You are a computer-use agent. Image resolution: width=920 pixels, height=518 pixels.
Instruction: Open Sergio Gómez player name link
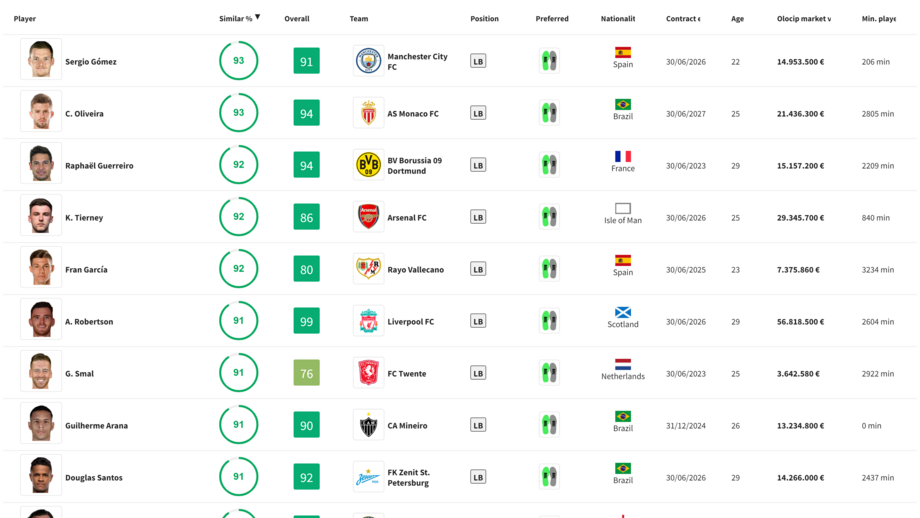(x=91, y=62)
